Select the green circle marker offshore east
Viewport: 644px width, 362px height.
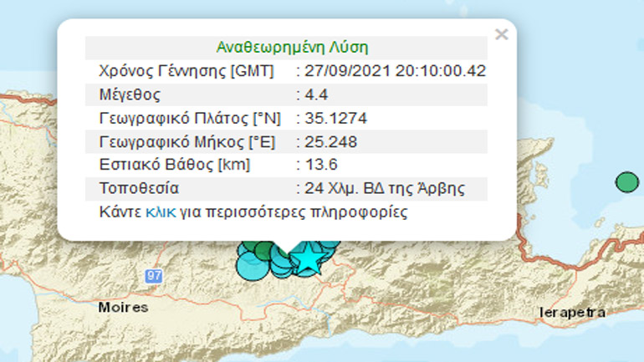pyautogui.click(x=626, y=181)
